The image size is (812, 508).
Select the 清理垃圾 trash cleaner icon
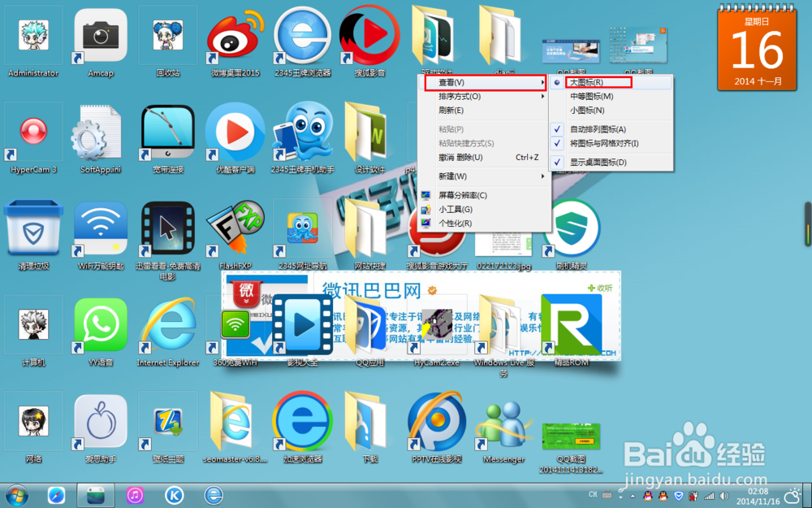click(x=33, y=236)
